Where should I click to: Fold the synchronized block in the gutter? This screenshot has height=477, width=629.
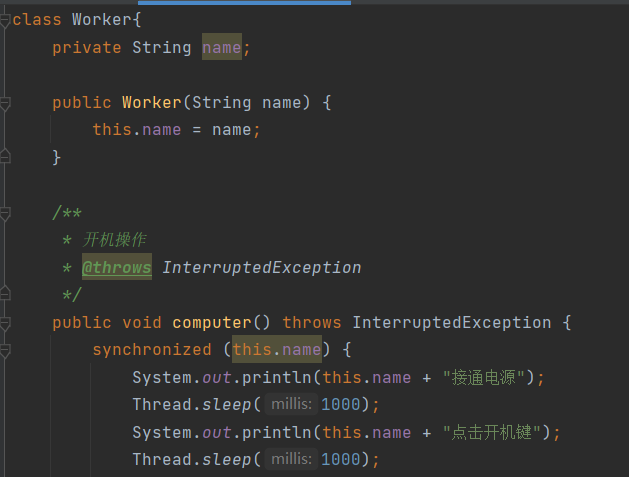click(x=5, y=350)
